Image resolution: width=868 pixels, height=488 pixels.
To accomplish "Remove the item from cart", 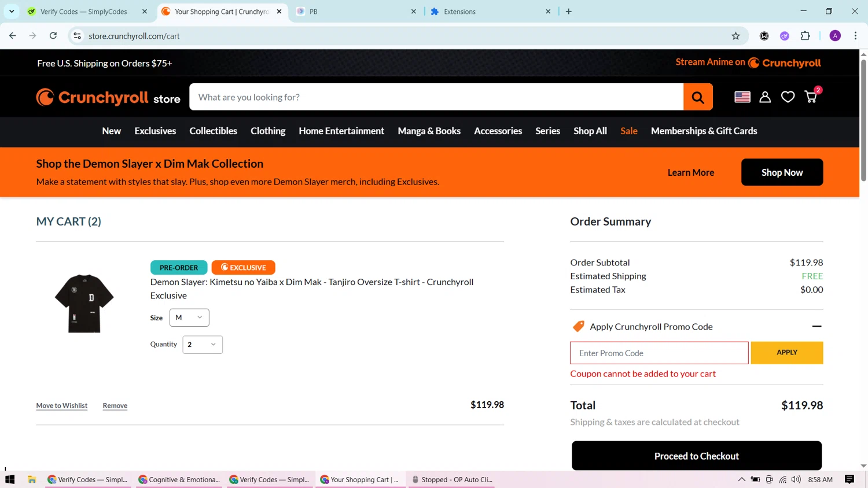I will [x=115, y=406].
